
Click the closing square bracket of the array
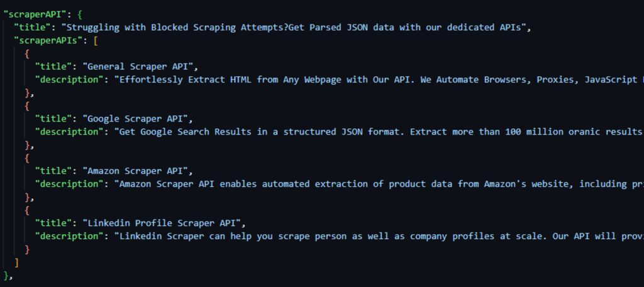tap(17, 262)
